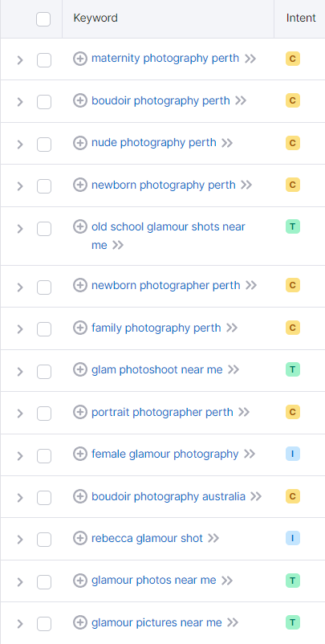Click plus icon beside maternity photography perth
The width and height of the screenshot is (325, 644).
pyautogui.click(x=80, y=59)
